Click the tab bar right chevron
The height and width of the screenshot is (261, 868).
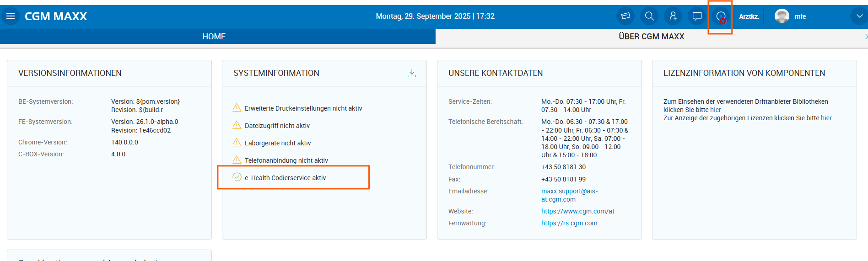(x=866, y=37)
